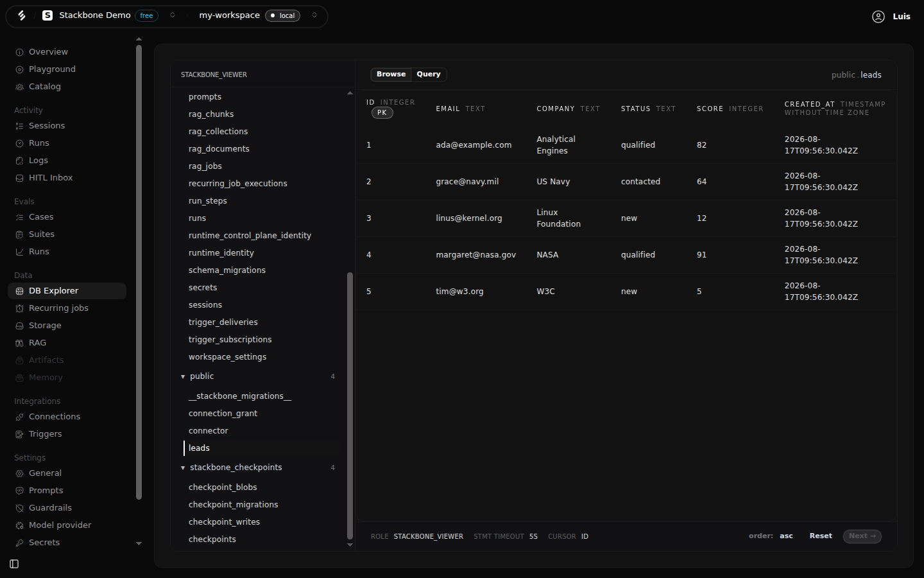Click the Activity Runs icon
The width and height of the screenshot is (924, 578).
point(19,143)
